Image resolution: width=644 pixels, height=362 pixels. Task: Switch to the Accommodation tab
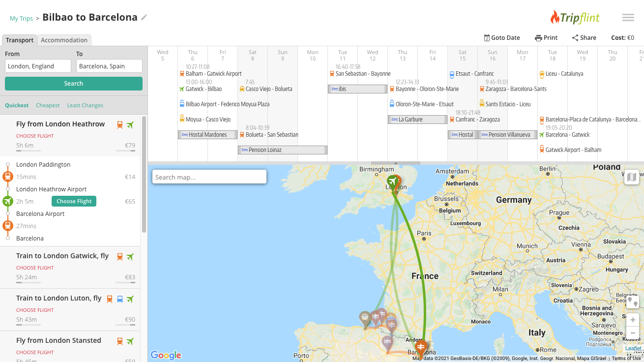click(64, 40)
